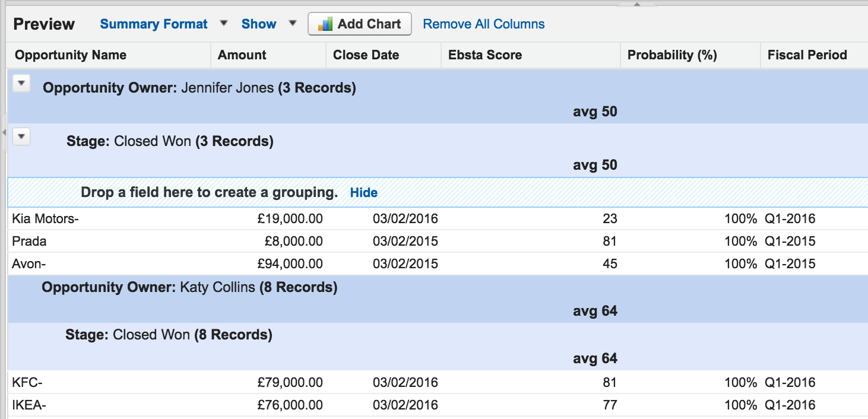The width and height of the screenshot is (868, 419).
Task: Click the drop zone to create a grouping
Action: 209,193
